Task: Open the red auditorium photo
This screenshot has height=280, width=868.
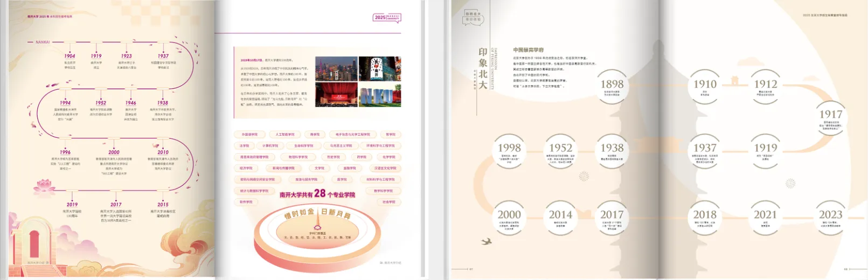Action: 336,94
